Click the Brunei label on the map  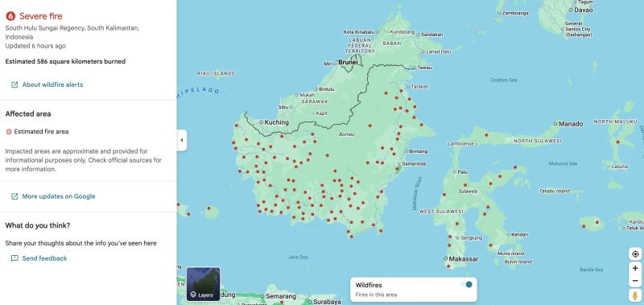click(348, 63)
